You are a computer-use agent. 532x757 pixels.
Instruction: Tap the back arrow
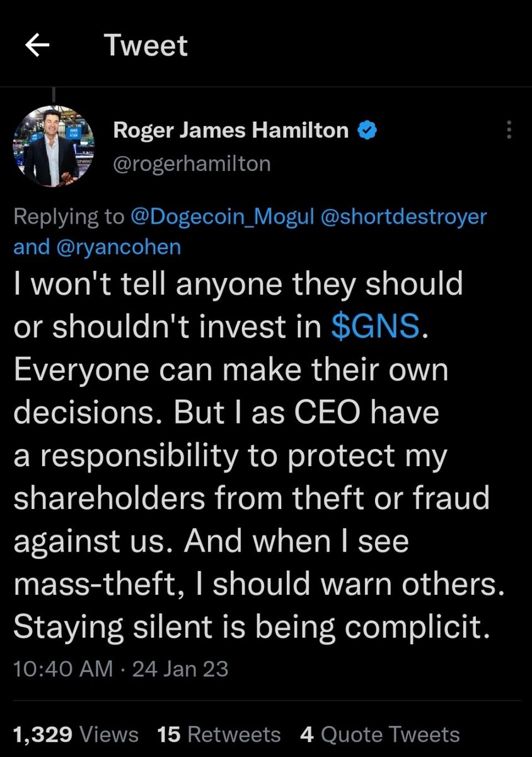coord(37,47)
